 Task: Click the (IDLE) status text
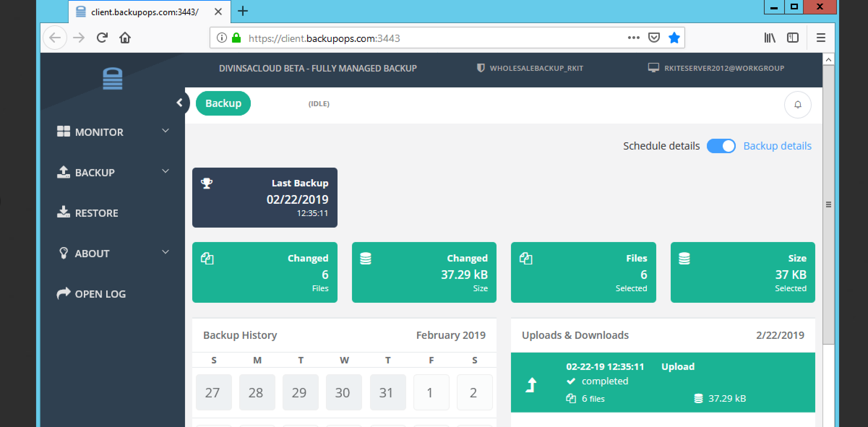click(x=319, y=104)
